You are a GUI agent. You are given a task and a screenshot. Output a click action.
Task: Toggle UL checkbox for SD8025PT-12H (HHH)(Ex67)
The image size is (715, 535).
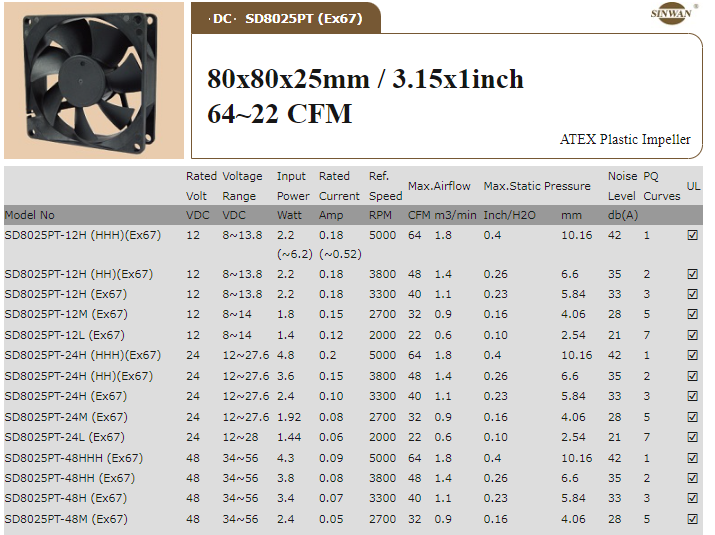[x=692, y=235]
